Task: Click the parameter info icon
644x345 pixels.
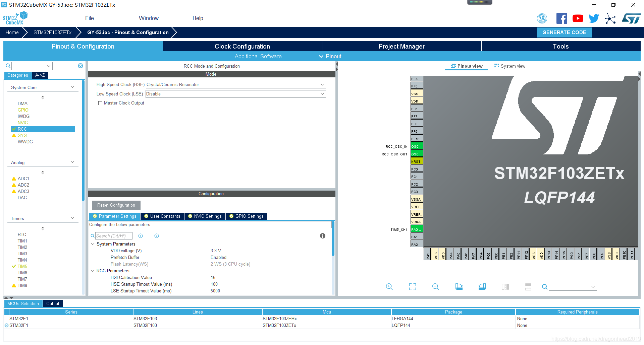Action: (x=323, y=236)
